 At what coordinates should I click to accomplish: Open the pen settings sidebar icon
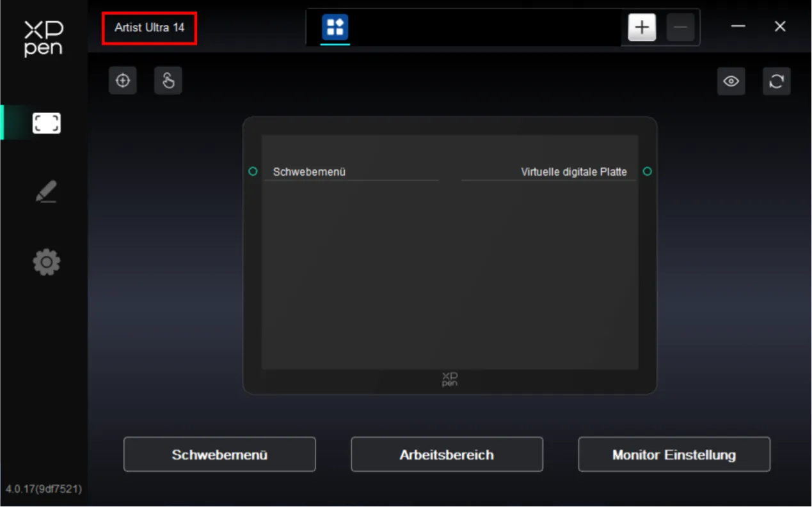pyautogui.click(x=47, y=191)
